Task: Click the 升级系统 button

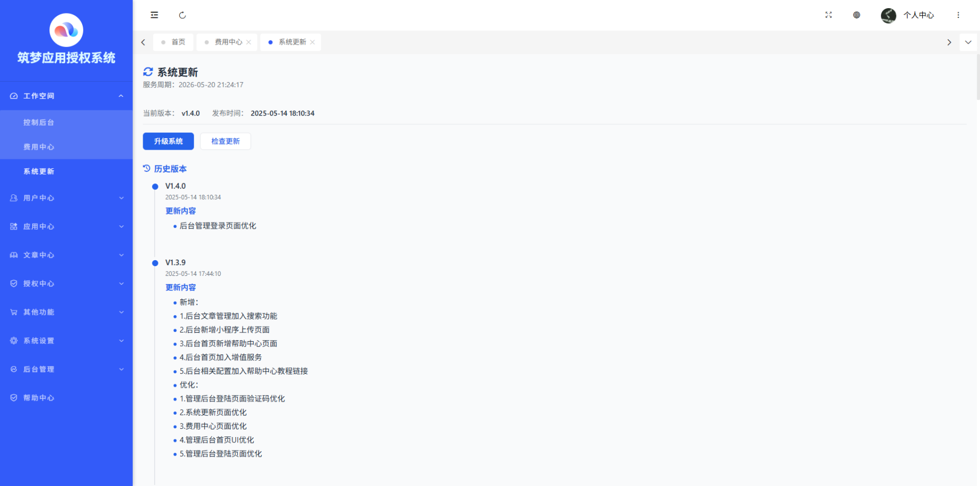Action: 168,141
